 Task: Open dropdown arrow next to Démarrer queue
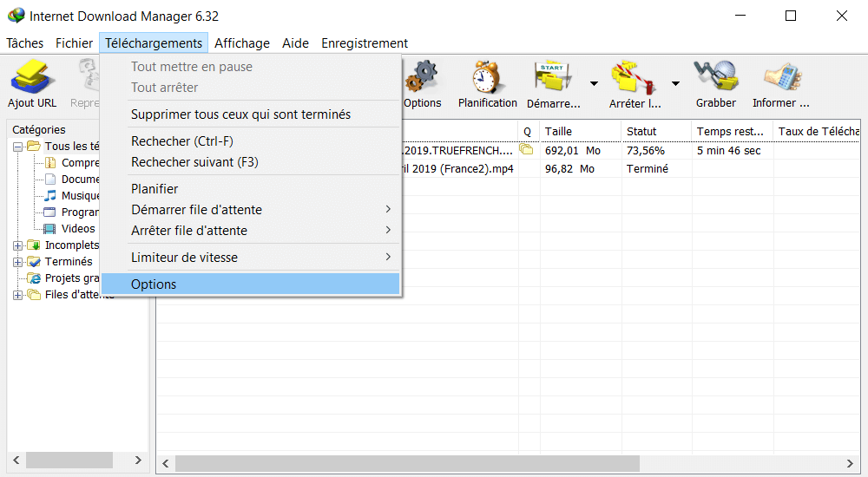point(594,83)
